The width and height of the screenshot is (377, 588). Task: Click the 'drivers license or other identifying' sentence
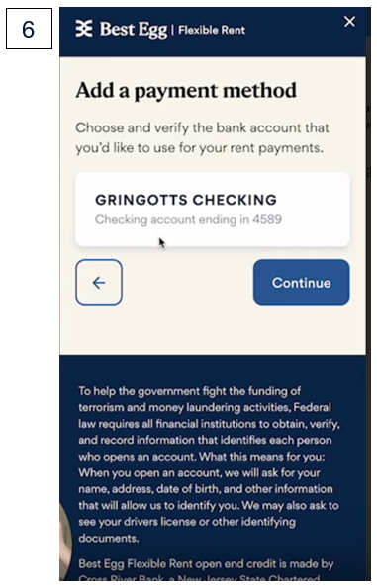[x=187, y=522]
